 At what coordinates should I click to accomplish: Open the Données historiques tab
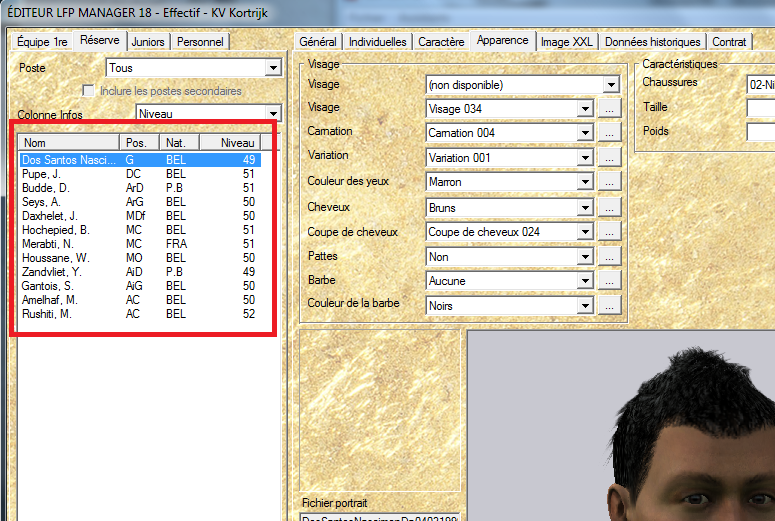point(652,42)
